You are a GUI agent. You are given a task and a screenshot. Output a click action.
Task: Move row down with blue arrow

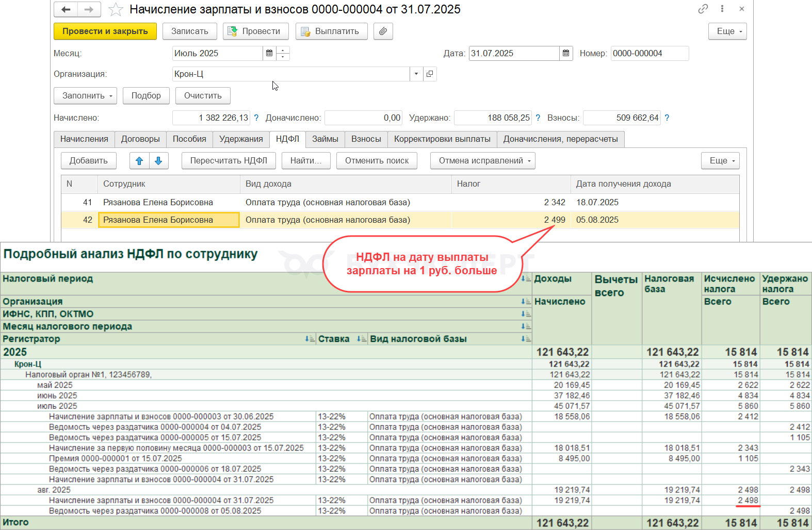(158, 161)
